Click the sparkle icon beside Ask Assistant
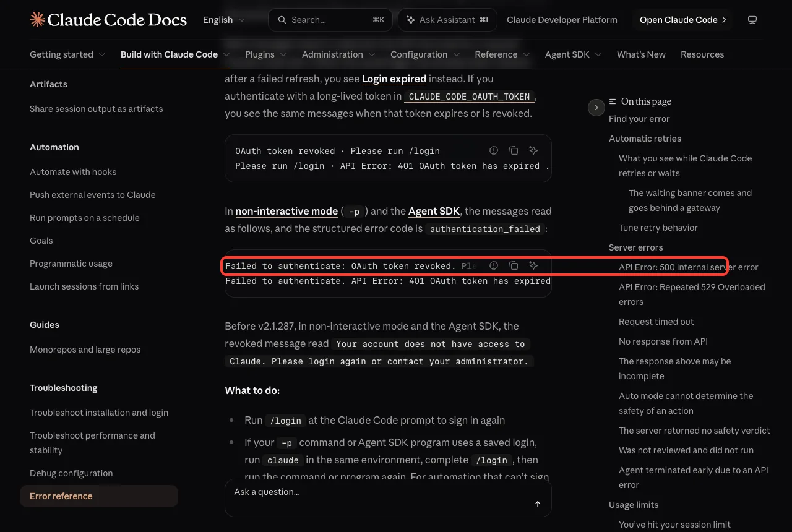The height and width of the screenshot is (532, 792). click(411, 20)
